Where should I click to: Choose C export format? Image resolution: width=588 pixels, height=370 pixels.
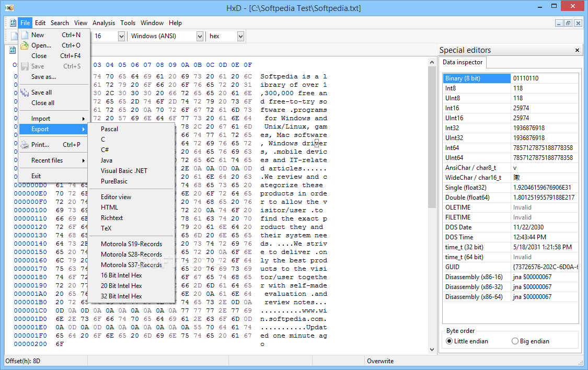pos(131,140)
